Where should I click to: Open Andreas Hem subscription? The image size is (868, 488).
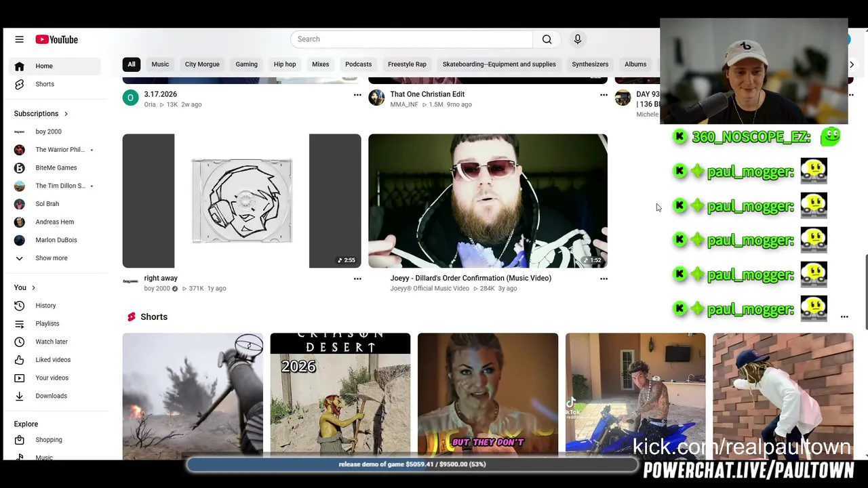tap(55, 222)
